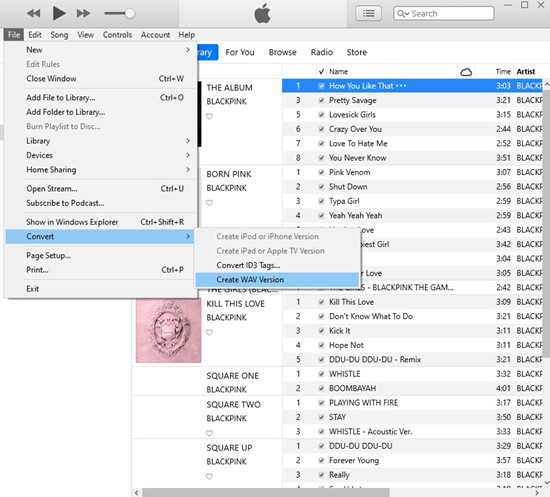Select the song Forever Young
550x497 pixels.
point(354,460)
